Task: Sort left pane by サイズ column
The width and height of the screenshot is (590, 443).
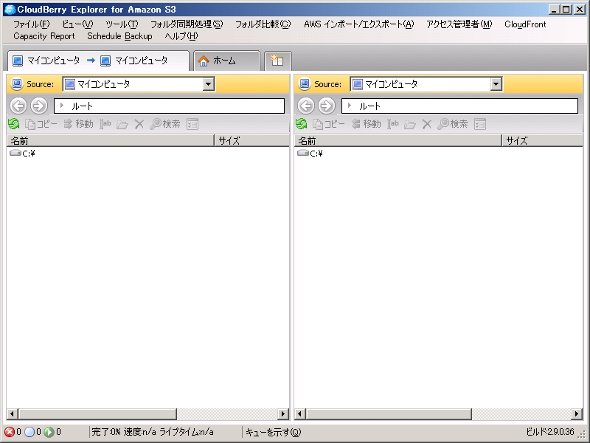Action: pos(252,141)
